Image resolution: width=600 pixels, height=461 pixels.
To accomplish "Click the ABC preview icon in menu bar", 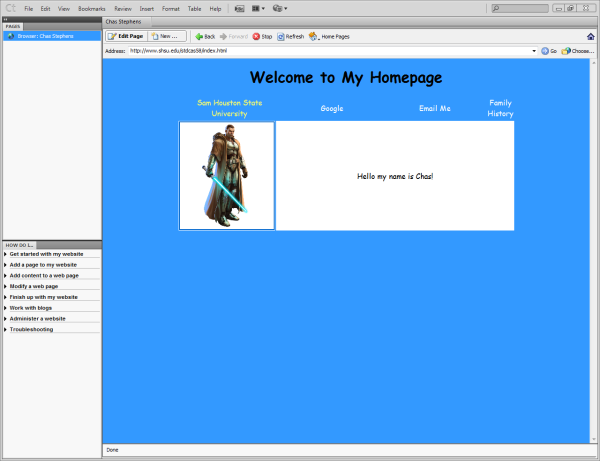I will (239, 8).
